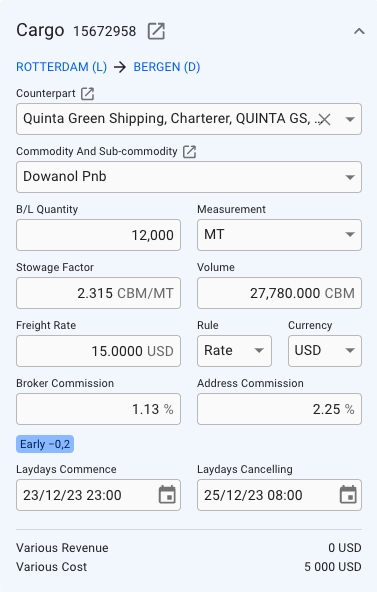Follow the ROTTERDAM (L) port link

pos(62,67)
